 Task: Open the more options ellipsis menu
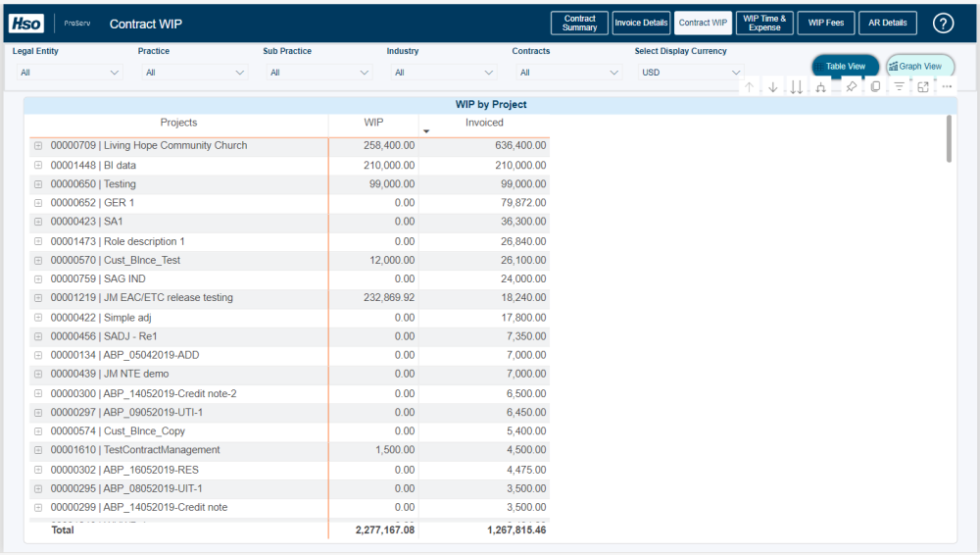[x=947, y=87]
